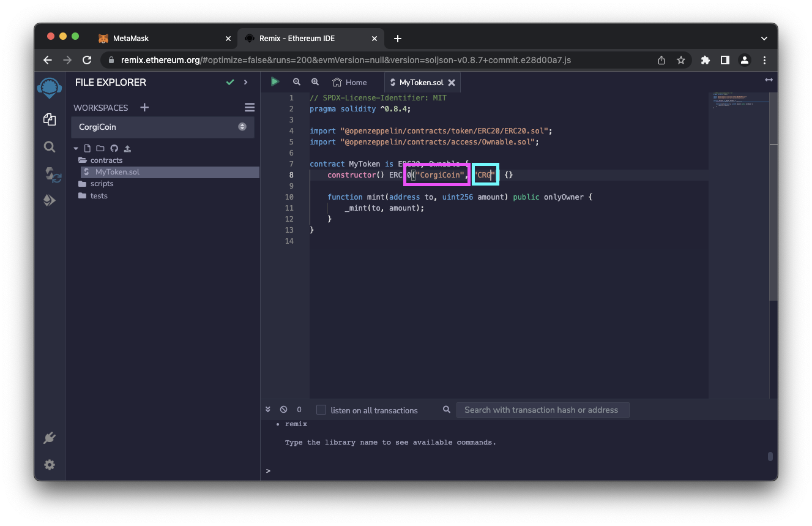Click the pending transactions count 0
This screenshot has height=526, width=812.
coord(299,410)
